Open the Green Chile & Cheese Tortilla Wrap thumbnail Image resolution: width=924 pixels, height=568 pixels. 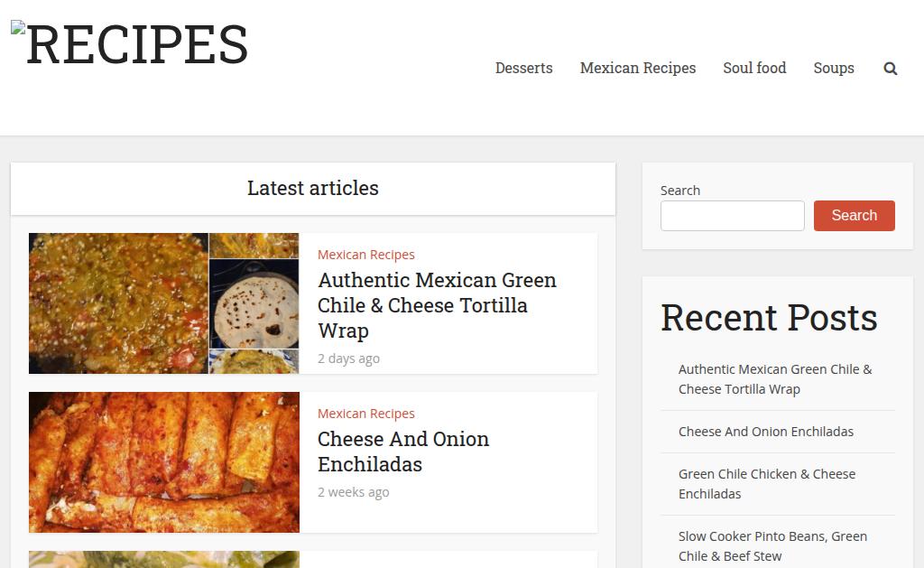coord(164,303)
